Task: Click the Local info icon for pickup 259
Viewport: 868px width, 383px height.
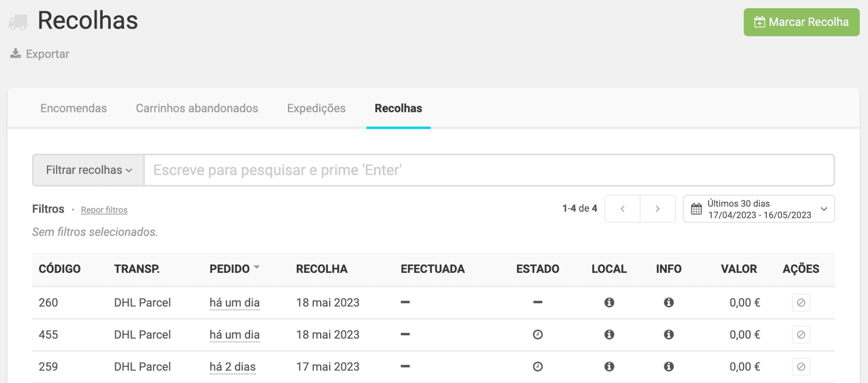Action: [609, 367]
